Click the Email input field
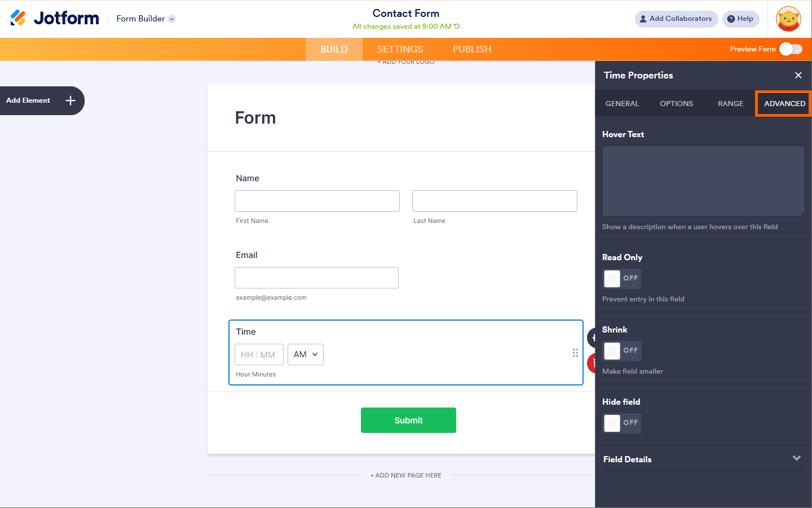The image size is (812, 508). click(316, 278)
